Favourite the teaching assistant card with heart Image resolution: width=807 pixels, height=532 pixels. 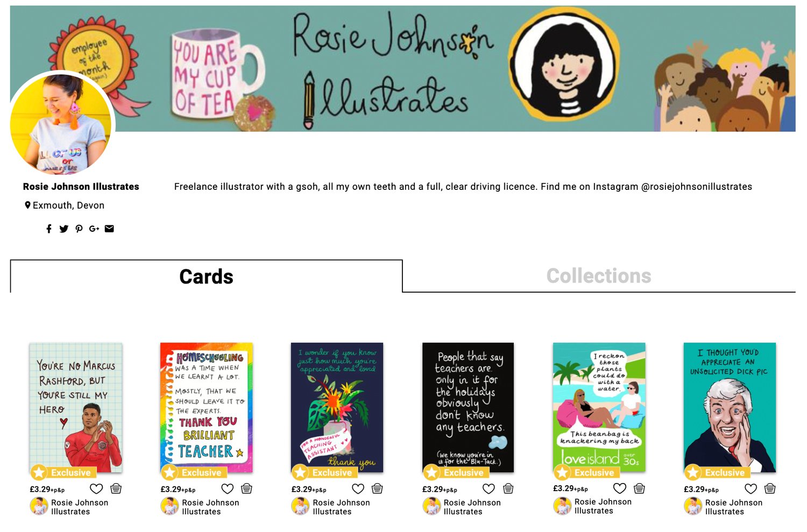pos(358,488)
